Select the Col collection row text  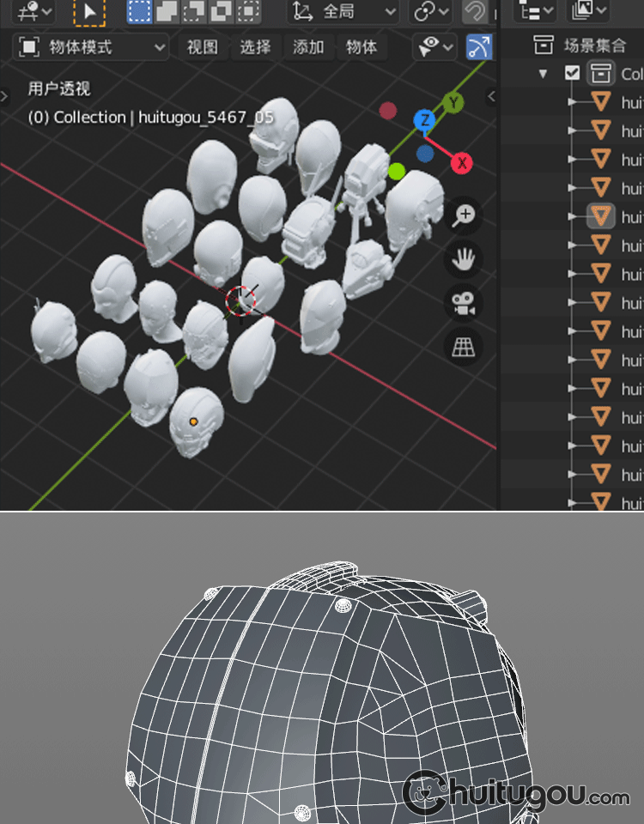[632, 74]
